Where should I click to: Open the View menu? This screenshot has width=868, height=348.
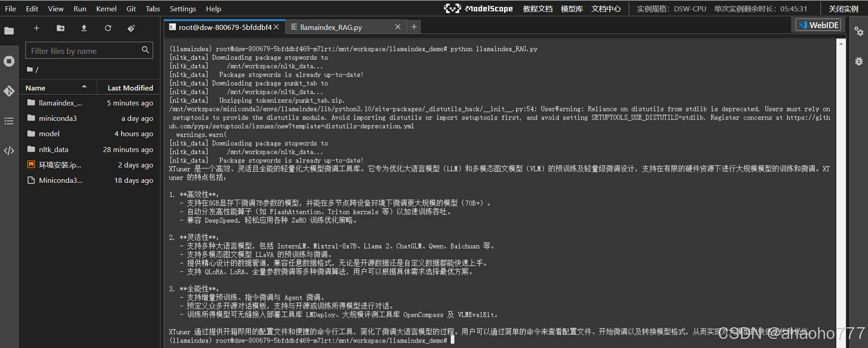56,9
